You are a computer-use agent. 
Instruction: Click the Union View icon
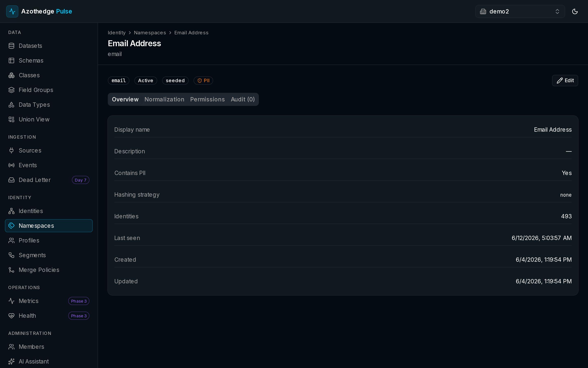click(11, 120)
